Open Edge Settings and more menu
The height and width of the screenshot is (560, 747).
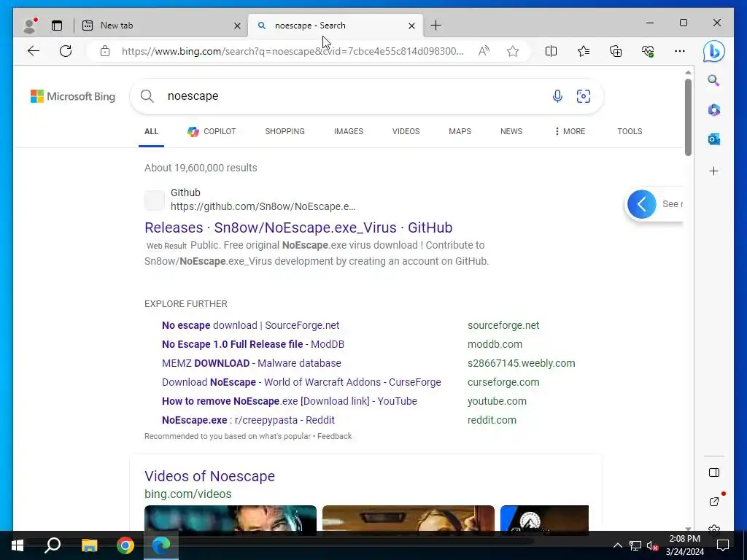[680, 51]
